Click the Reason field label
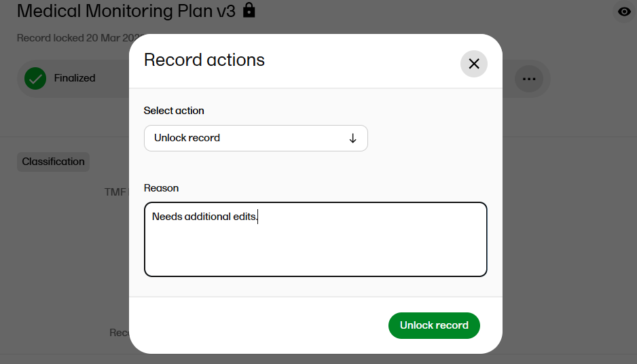 (x=161, y=188)
